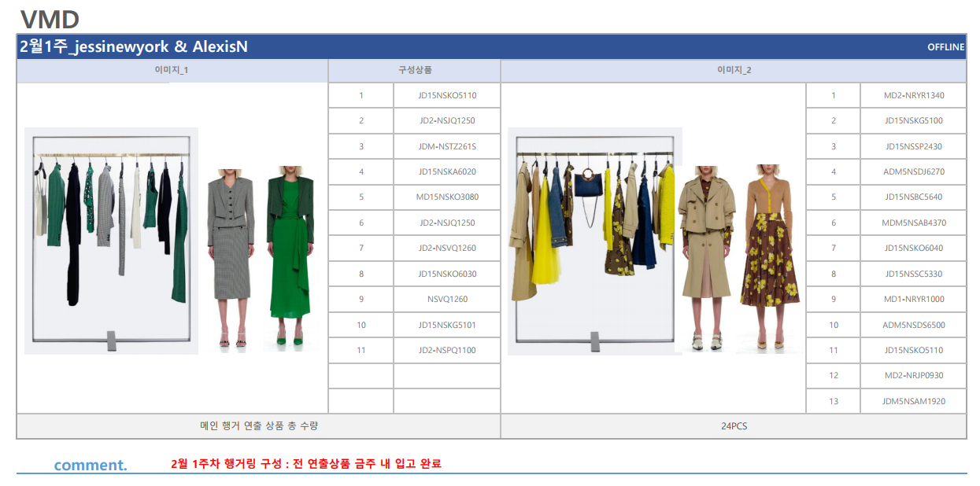Select product code JD15NSBC5640
Screen dimensions: 980x486
click(x=914, y=197)
